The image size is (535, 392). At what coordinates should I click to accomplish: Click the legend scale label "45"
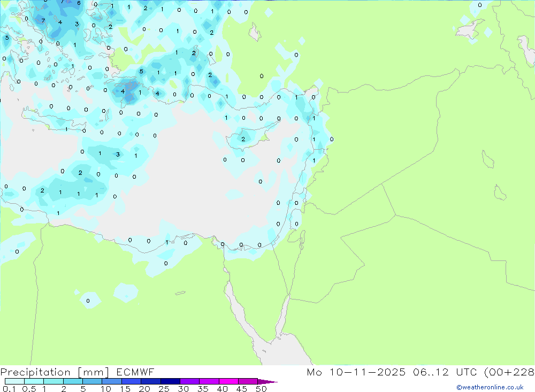click(242, 389)
